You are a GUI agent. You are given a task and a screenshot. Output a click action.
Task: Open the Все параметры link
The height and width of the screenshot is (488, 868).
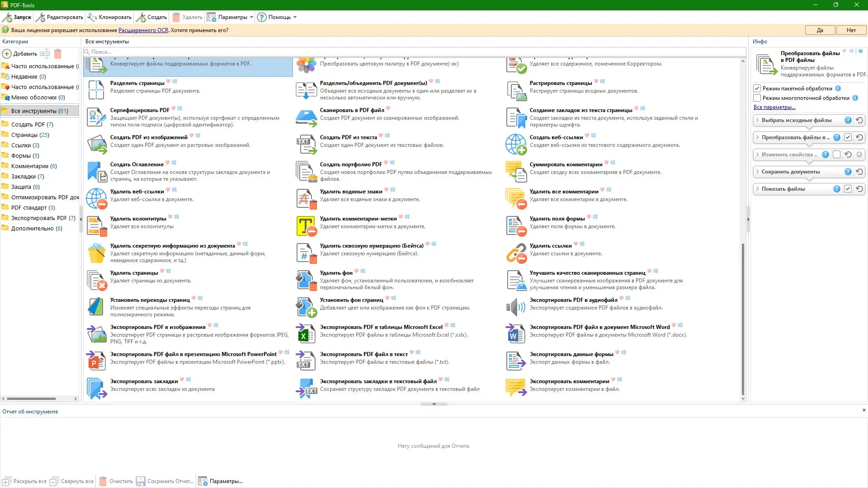click(774, 108)
